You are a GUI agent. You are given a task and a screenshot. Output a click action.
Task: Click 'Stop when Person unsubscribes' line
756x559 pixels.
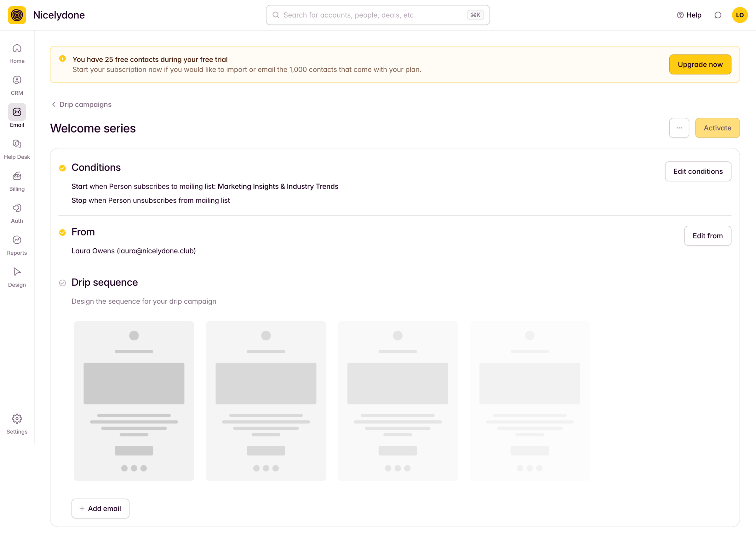point(151,200)
